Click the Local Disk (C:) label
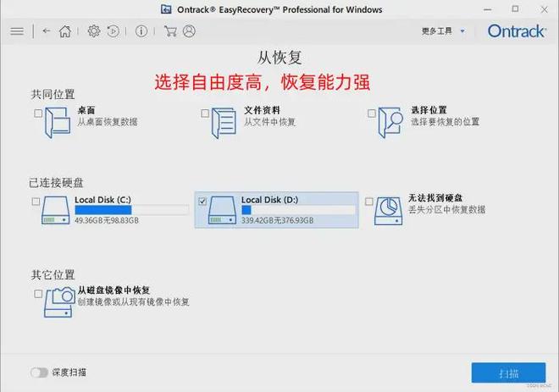 (x=102, y=200)
